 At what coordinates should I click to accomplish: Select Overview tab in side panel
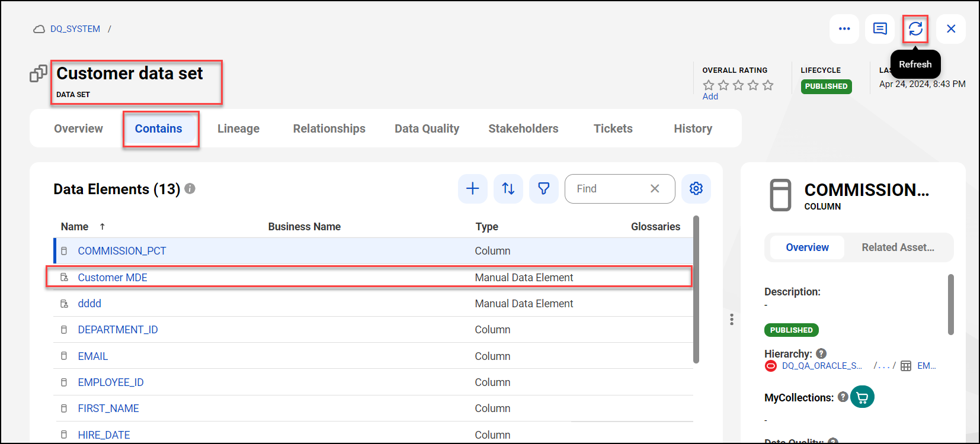coord(807,247)
